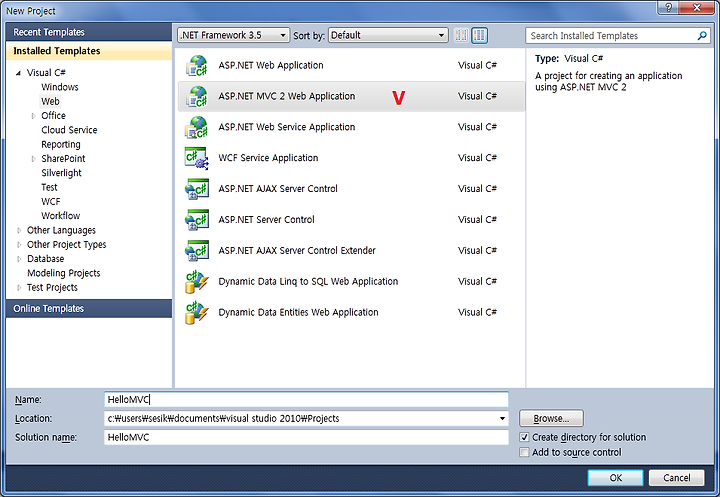Click the Office category label
The height and width of the screenshot is (497, 720).
click(x=53, y=116)
